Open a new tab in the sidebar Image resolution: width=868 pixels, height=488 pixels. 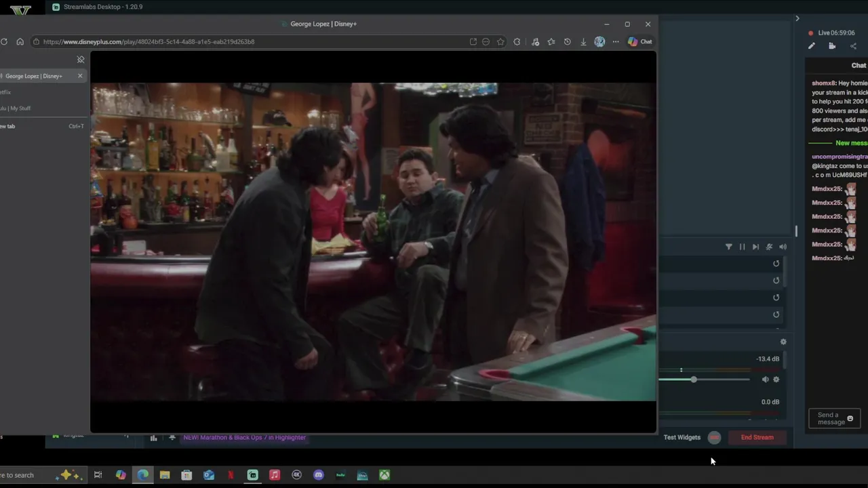42,126
